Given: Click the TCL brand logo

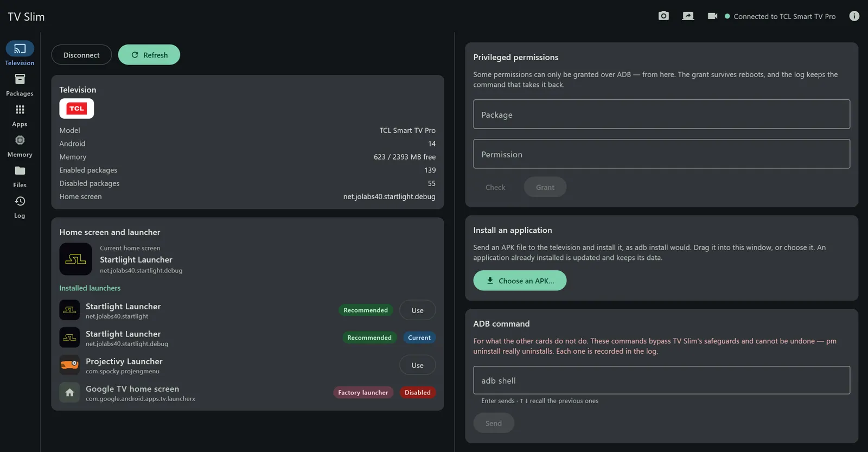Looking at the screenshot, I should 76,109.
